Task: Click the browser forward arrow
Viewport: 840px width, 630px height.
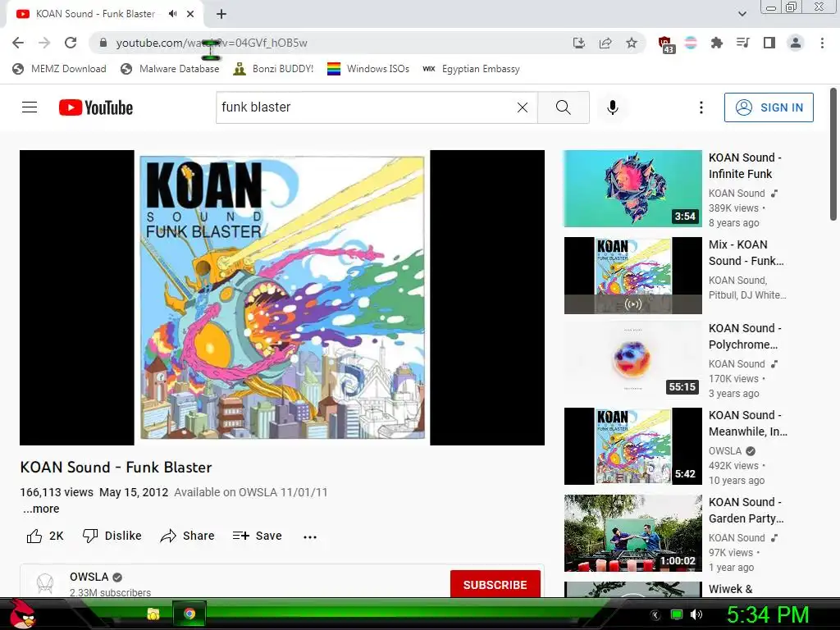Action: click(x=44, y=43)
